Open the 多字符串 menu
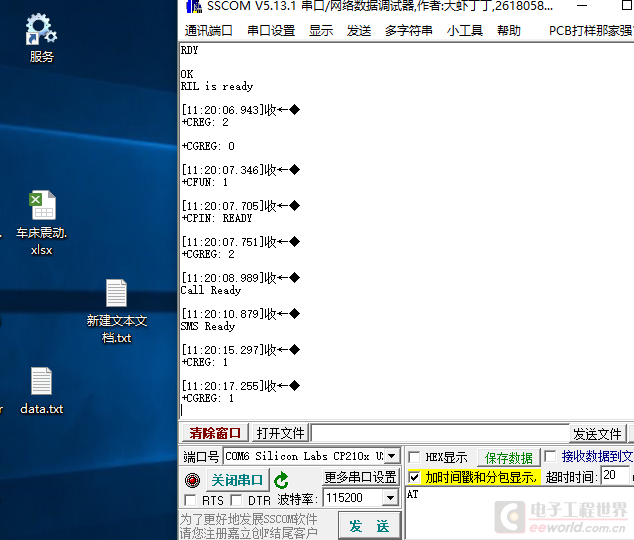 click(408, 30)
